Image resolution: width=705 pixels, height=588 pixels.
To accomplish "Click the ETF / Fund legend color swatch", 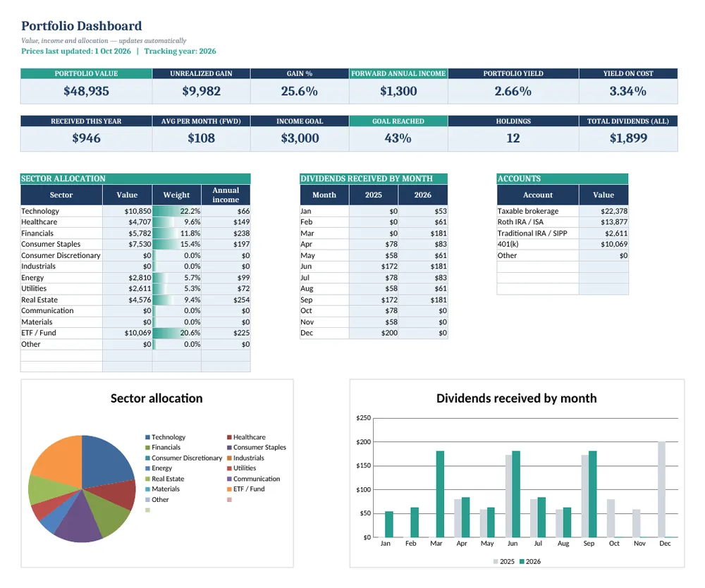I will (229, 489).
